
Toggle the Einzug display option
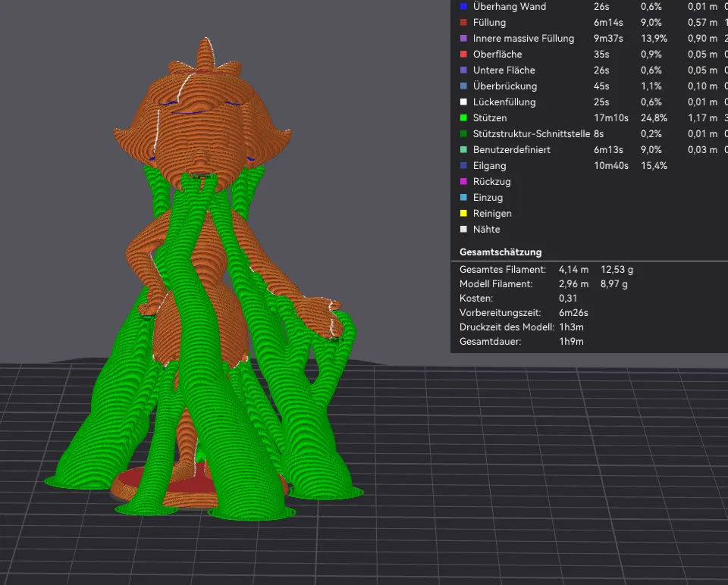tap(488, 197)
